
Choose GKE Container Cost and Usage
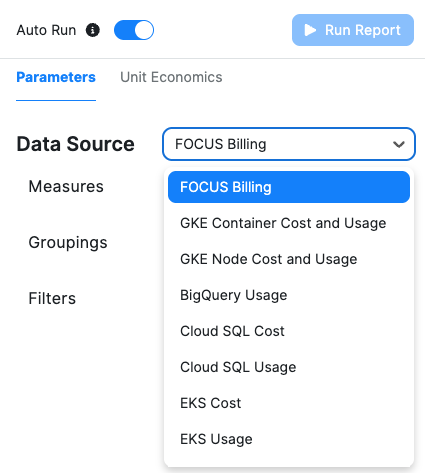[x=289, y=223]
